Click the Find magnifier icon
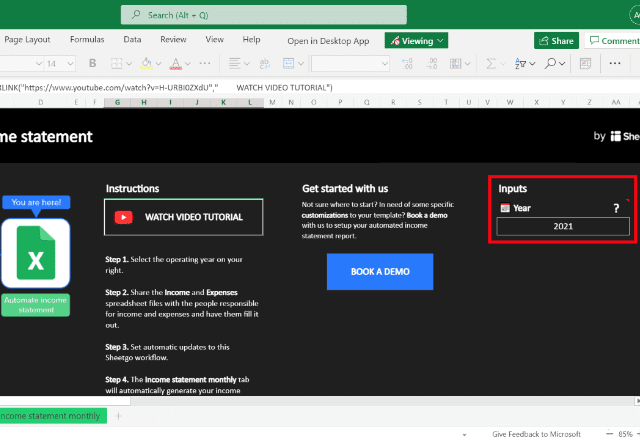This screenshot has height=440, width=640. 551,63
